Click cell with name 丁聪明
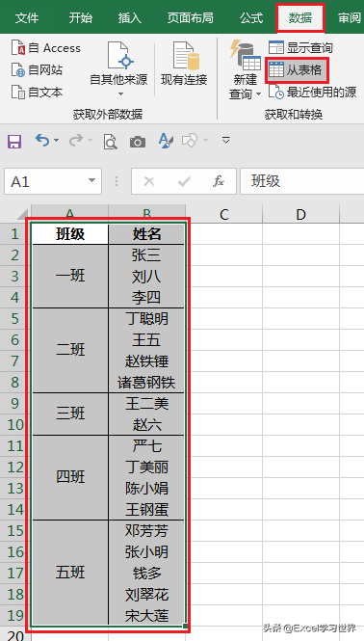Image resolution: width=364 pixels, height=641 pixels. [x=146, y=318]
